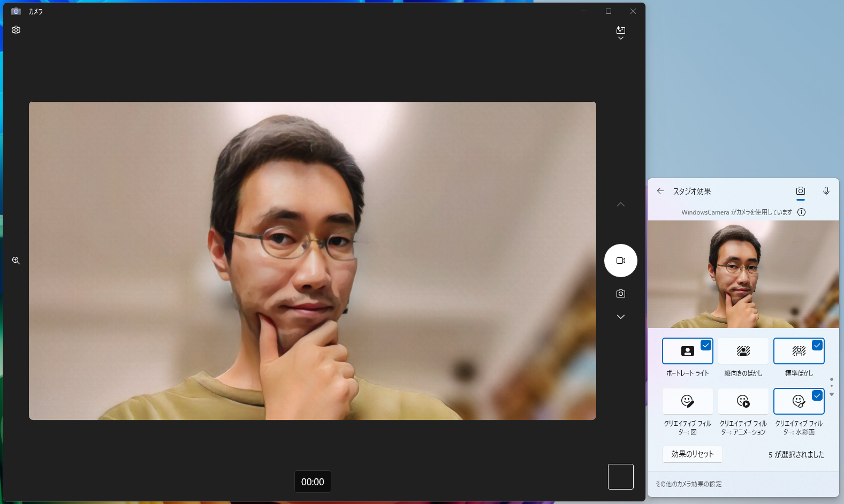Open Camera settings gear icon
The image size is (844, 504).
pos(16,30)
